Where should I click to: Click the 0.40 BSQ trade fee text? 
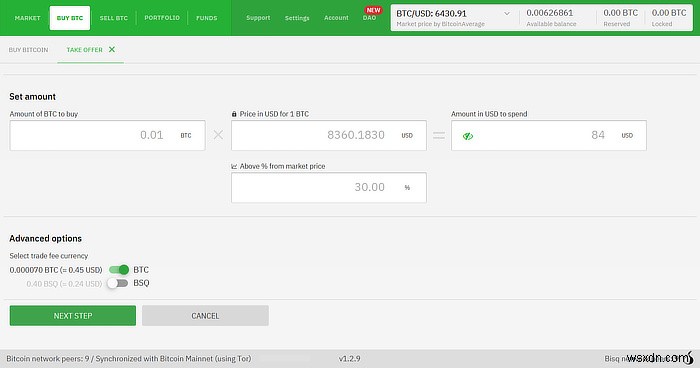[64, 284]
